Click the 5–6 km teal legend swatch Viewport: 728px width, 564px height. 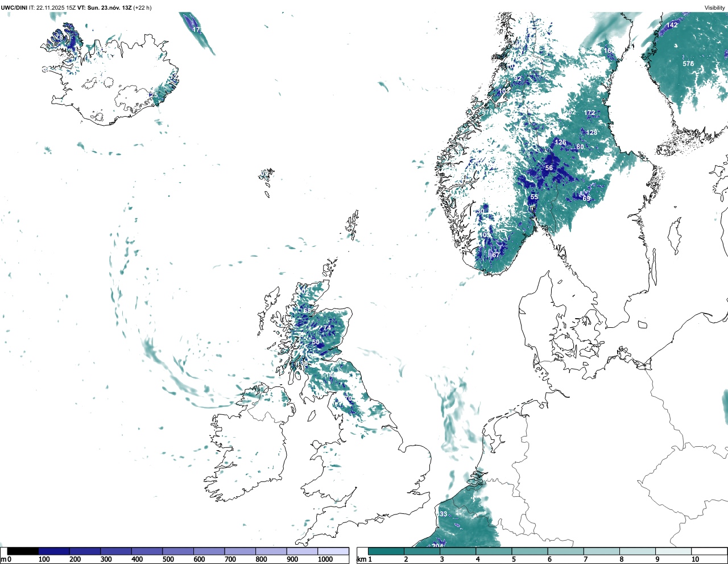(530, 551)
